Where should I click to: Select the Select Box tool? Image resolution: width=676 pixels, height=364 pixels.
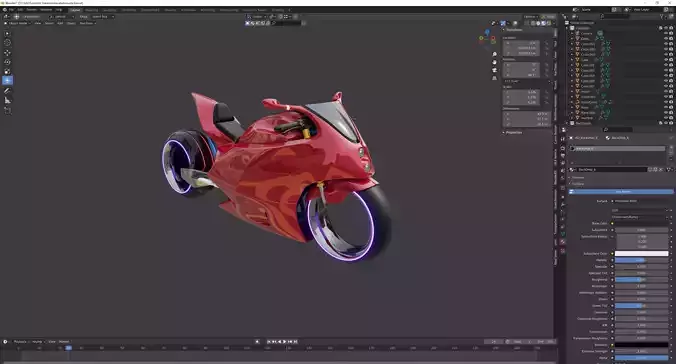7,33
